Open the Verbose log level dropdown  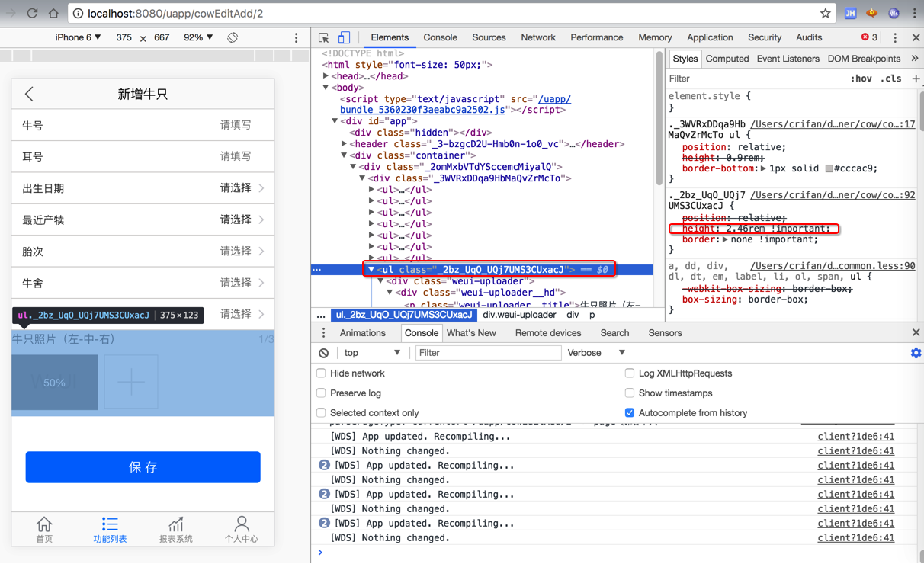(x=596, y=353)
